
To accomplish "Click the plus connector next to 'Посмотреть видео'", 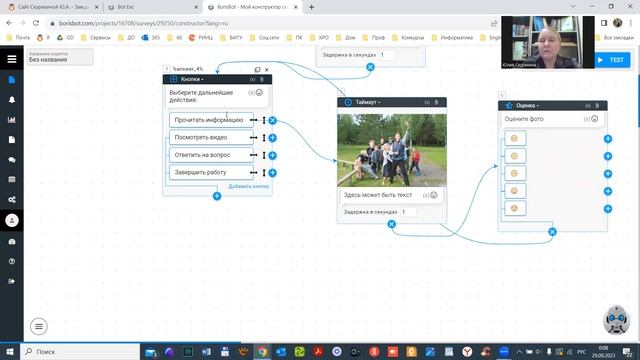I will tap(273, 138).
